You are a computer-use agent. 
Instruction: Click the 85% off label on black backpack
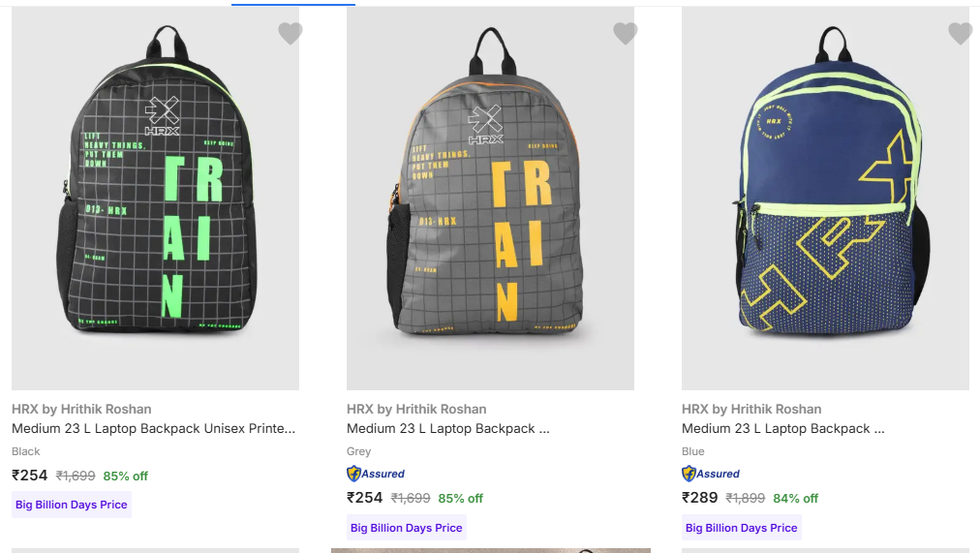click(126, 476)
